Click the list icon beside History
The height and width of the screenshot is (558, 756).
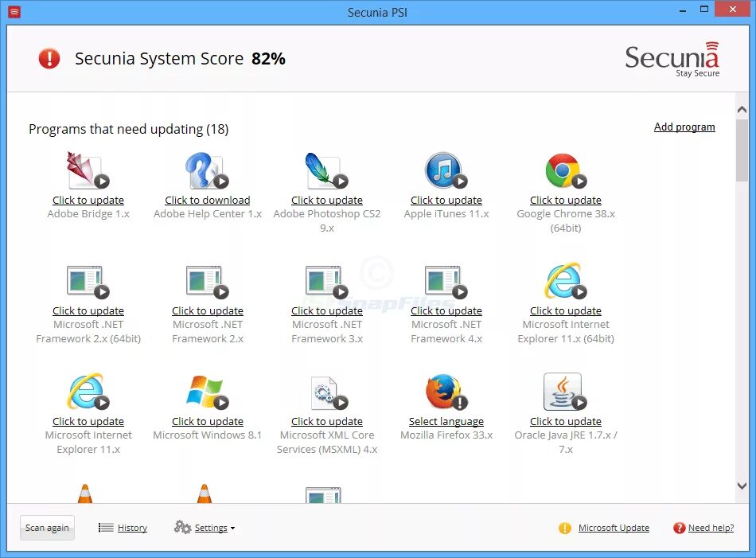click(106, 528)
